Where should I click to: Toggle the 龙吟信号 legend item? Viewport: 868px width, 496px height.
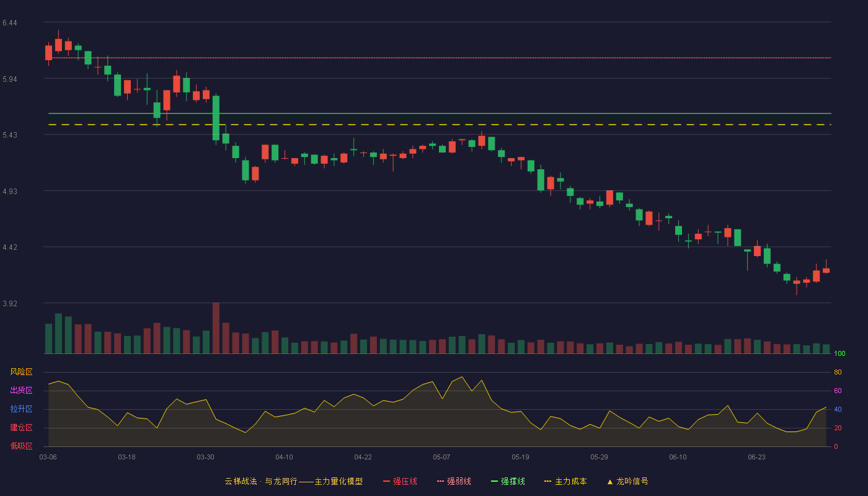coord(627,481)
